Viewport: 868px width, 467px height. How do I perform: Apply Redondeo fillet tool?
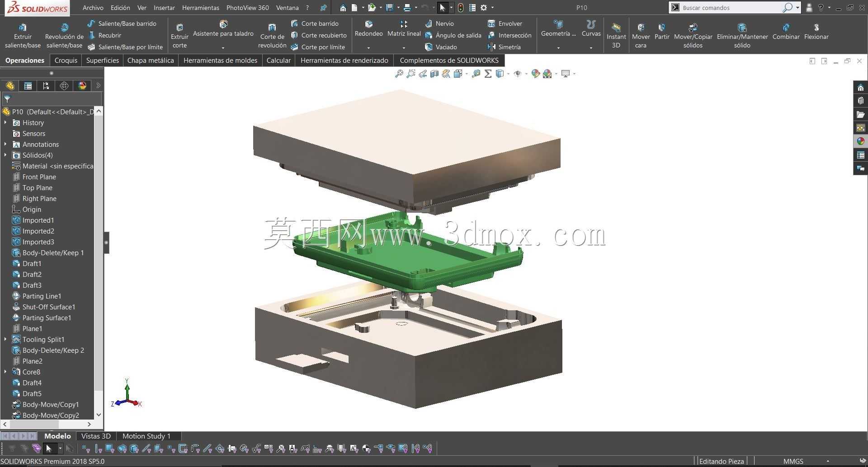coord(368,29)
